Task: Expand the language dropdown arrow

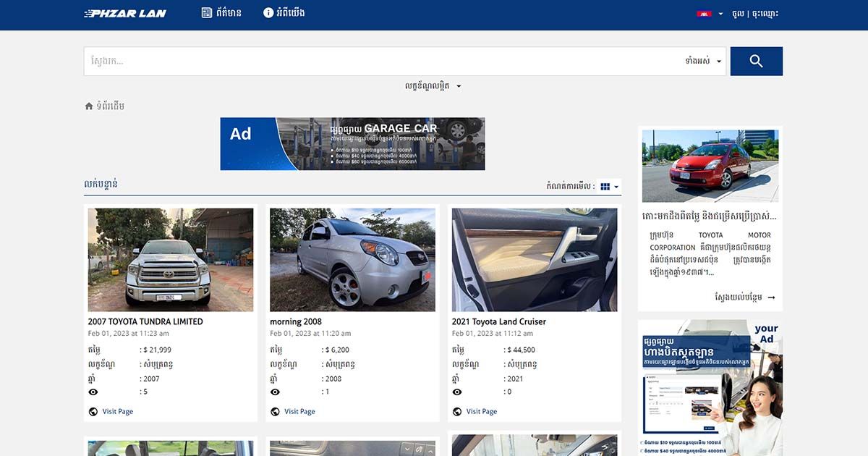Action: [720, 14]
